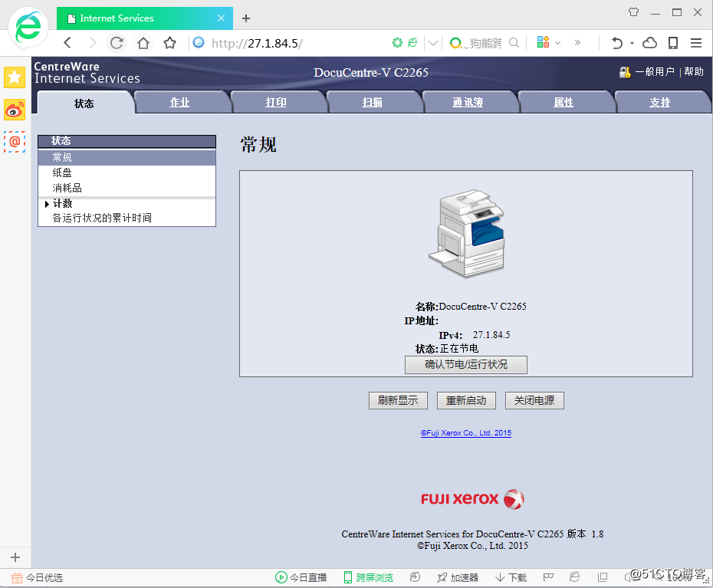
Task: Click the green spinning speed icon in address bar
Action: pos(397,42)
